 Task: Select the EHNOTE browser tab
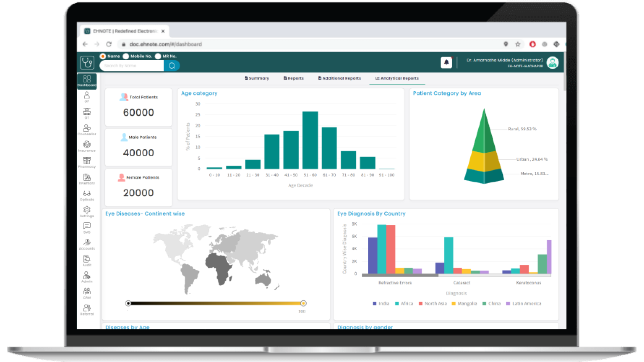click(125, 31)
